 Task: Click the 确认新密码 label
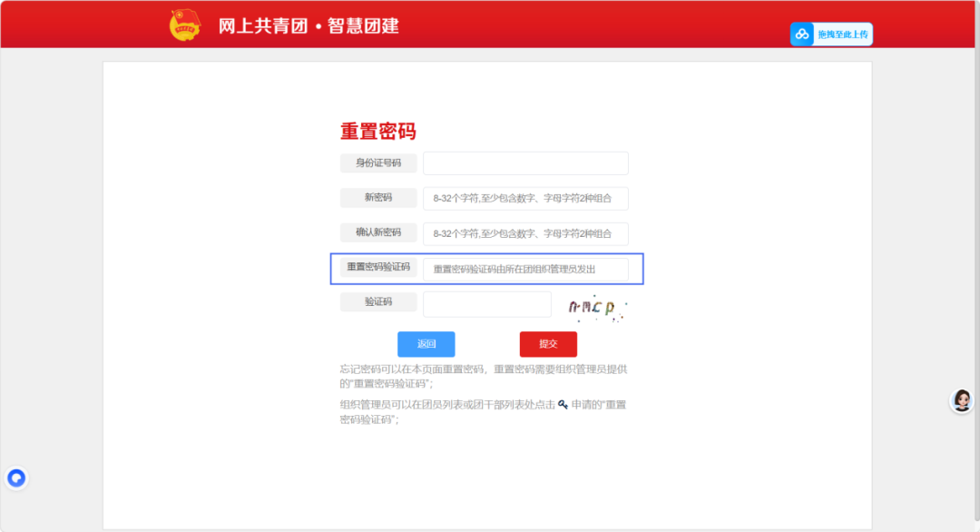coord(378,232)
